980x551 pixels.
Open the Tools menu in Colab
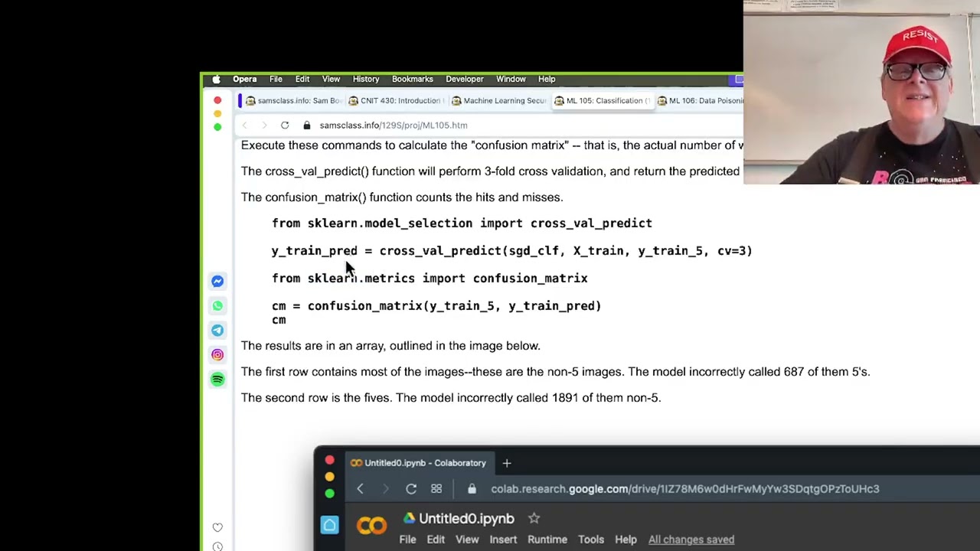coord(591,540)
